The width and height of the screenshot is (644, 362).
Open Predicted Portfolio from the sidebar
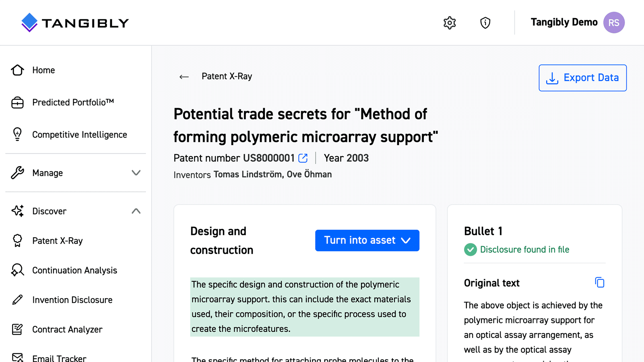coord(73,103)
